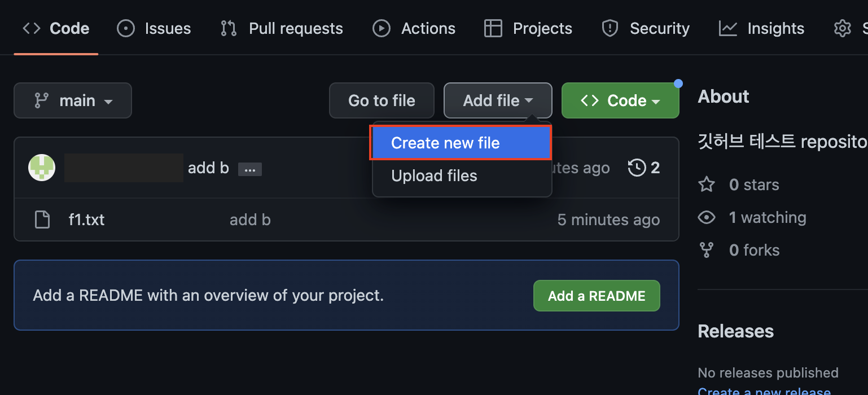Switch to the Pull requests tab
868x395 pixels.
pyautogui.click(x=282, y=28)
